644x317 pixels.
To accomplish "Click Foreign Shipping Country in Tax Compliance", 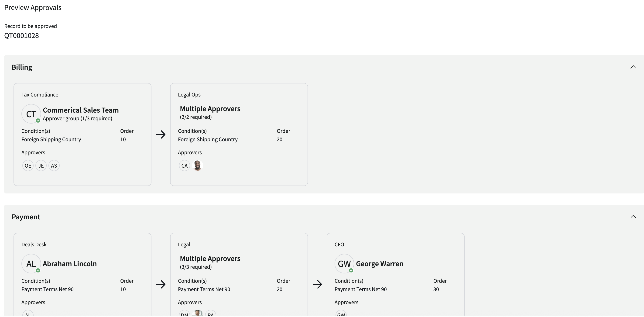I will [51, 139].
